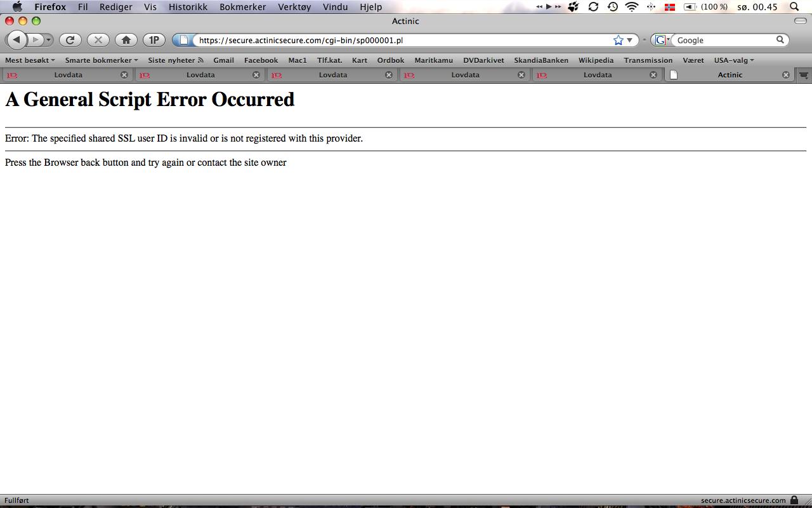Open the URL history dropdown arrow
812x508 pixels.
tap(629, 40)
